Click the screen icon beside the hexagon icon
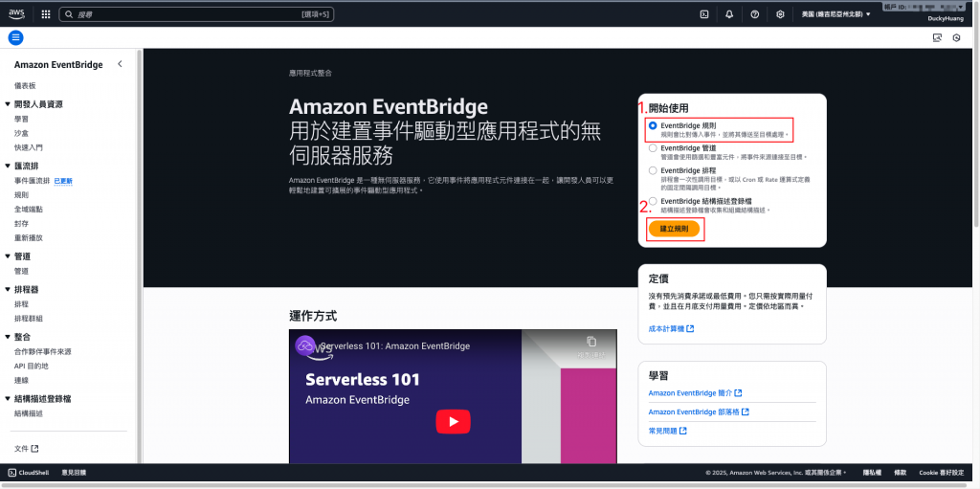Image resolution: width=980 pixels, height=489 pixels. (936, 37)
